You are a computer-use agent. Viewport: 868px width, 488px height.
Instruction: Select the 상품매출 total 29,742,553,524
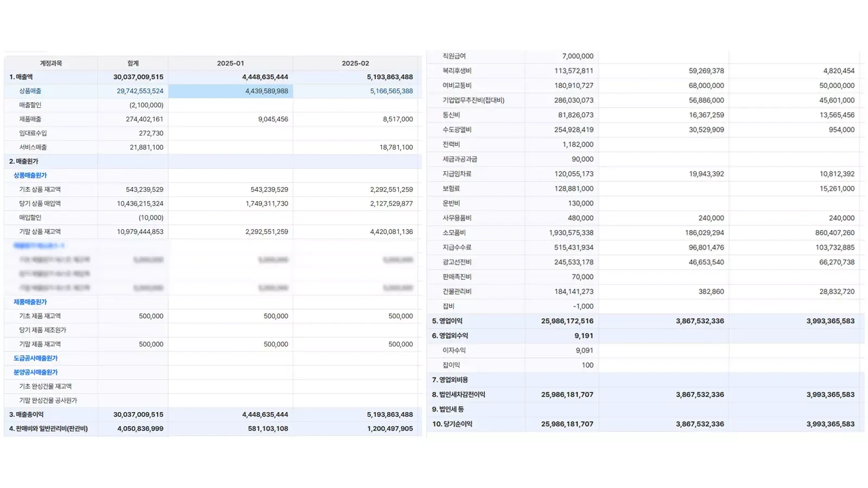[x=140, y=91]
